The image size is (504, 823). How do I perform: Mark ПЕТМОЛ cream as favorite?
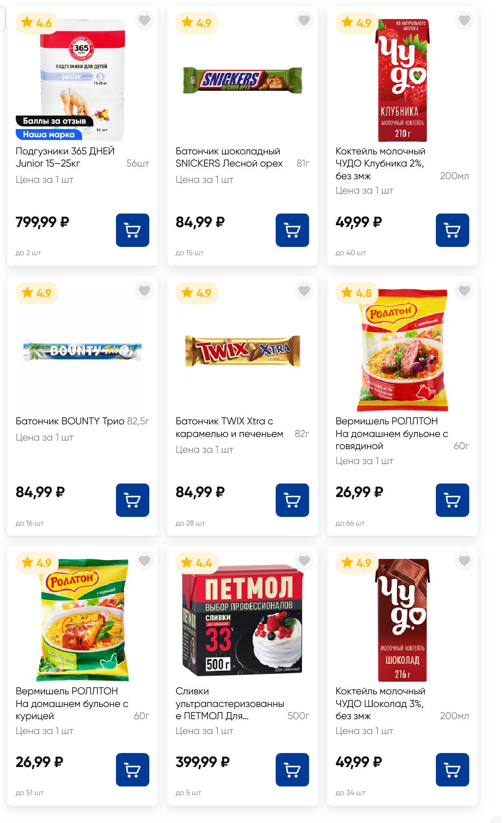click(304, 561)
